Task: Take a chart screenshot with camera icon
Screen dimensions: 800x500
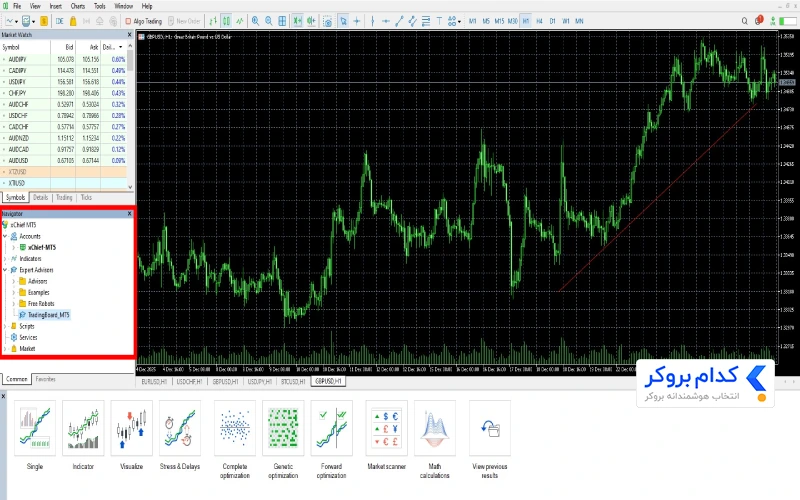Action: [328, 21]
